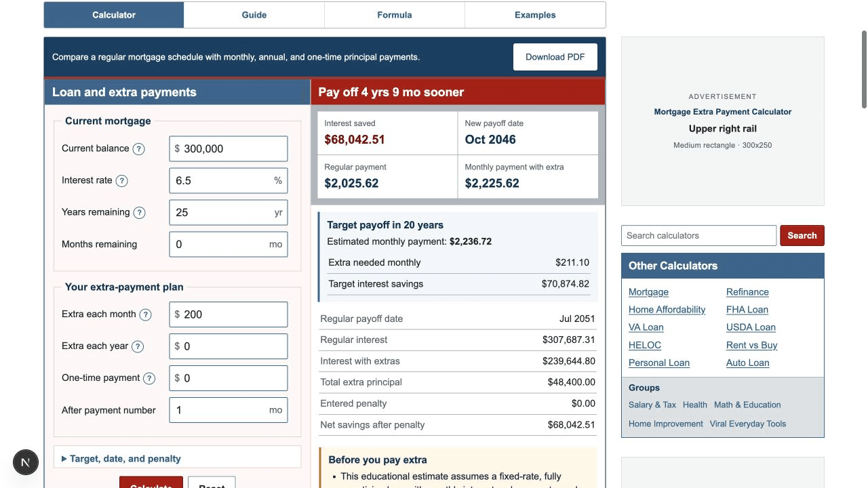Download the PDF report
Viewport: 868px width, 488px height.
point(555,57)
